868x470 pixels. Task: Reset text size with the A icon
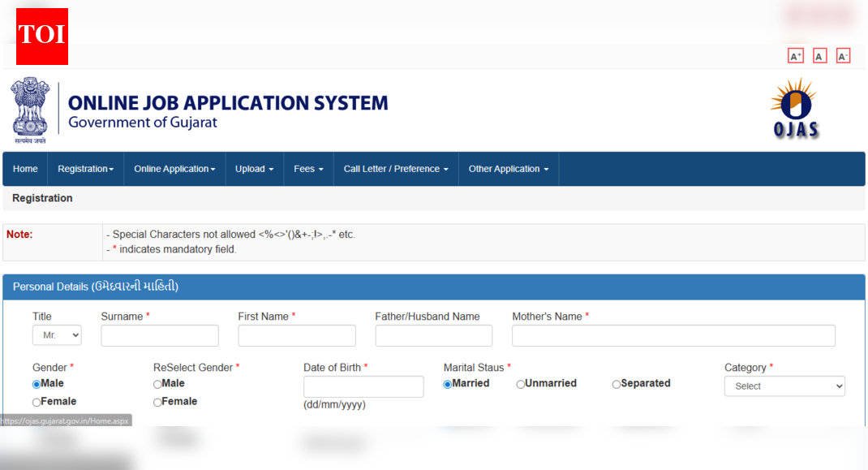pos(819,55)
